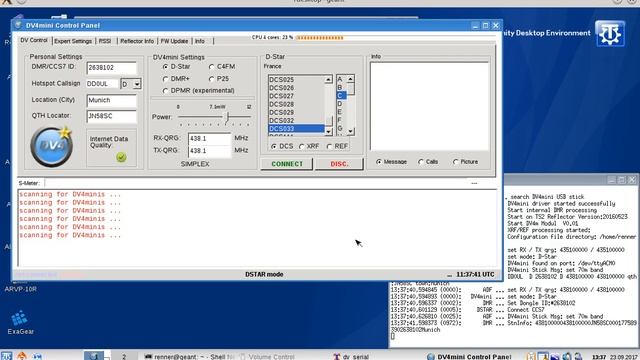The width and height of the screenshot is (640, 360).
Task: Select module F in letter list
Action: (342, 120)
